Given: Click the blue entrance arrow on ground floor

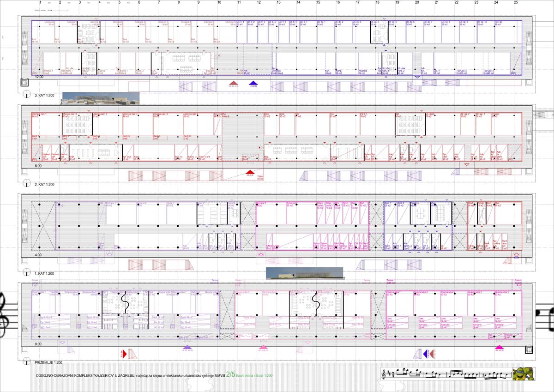Looking at the screenshot, I should [427, 354].
